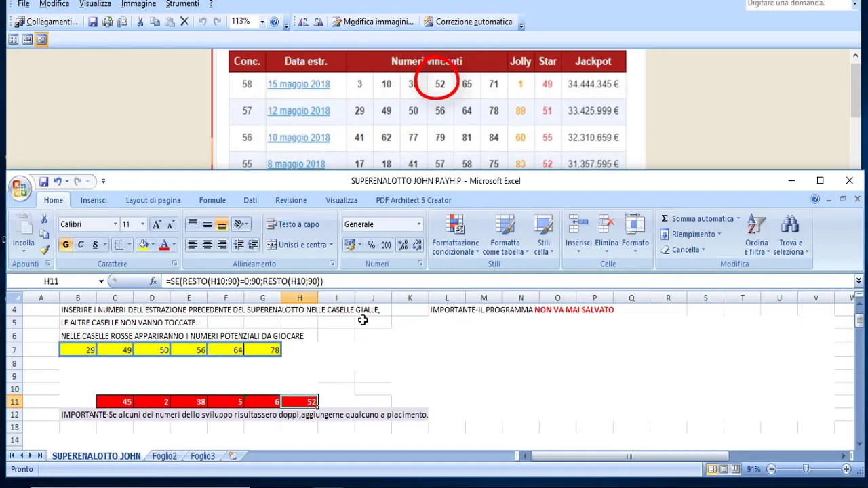Expand the Somma automatica dropdown arrow

(738, 218)
